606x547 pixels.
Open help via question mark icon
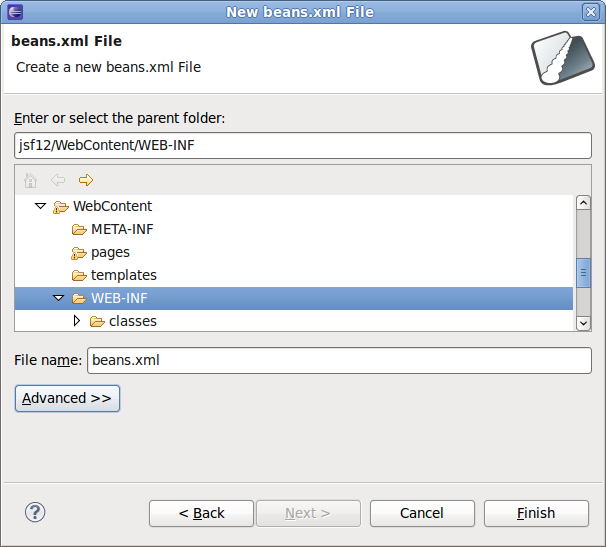tap(35, 513)
